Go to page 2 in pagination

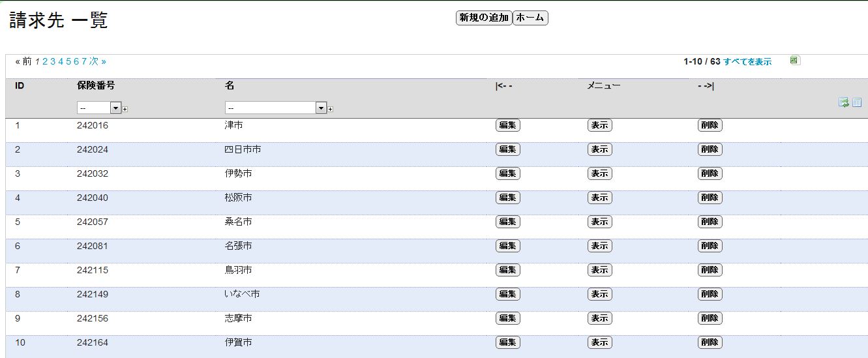[45, 61]
